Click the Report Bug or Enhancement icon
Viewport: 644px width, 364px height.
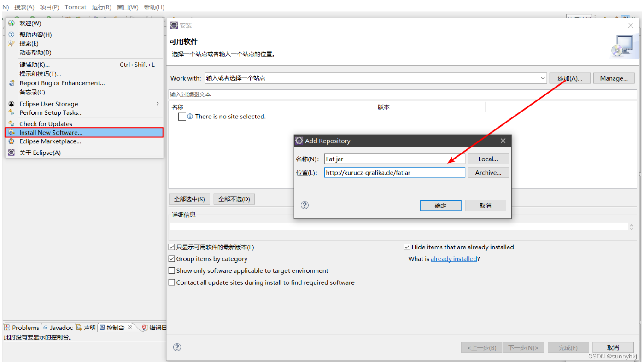pyautogui.click(x=12, y=83)
